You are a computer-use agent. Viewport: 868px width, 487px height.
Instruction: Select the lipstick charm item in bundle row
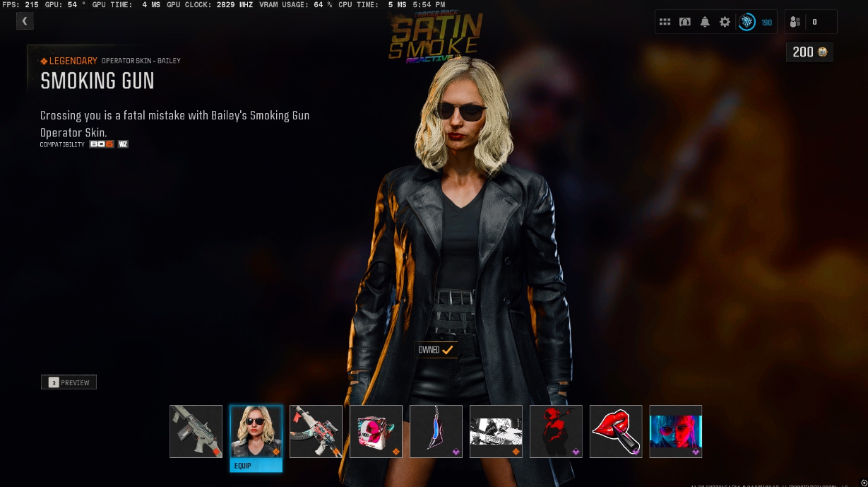coord(616,431)
